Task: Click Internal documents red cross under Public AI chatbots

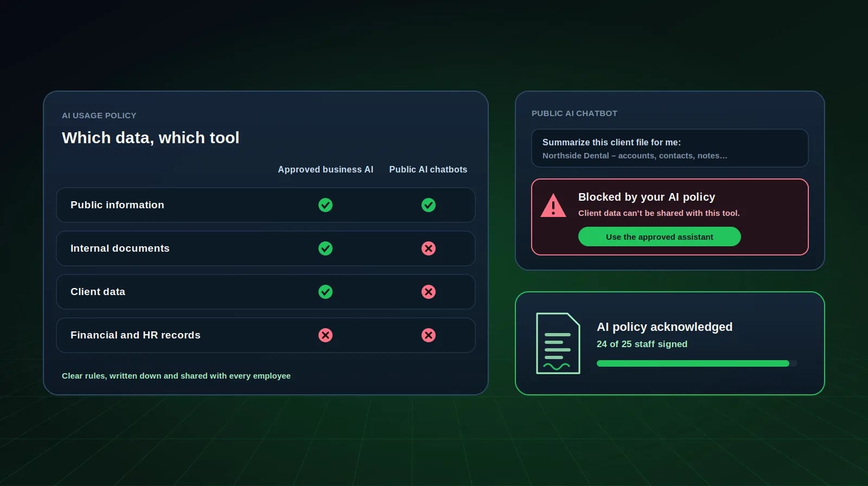Action: tap(429, 248)
